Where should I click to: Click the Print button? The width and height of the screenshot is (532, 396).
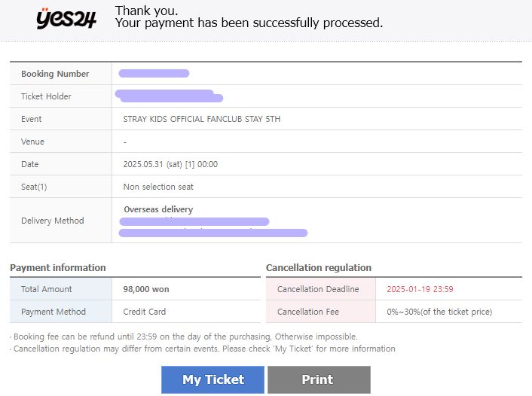(x=319, y=379)
